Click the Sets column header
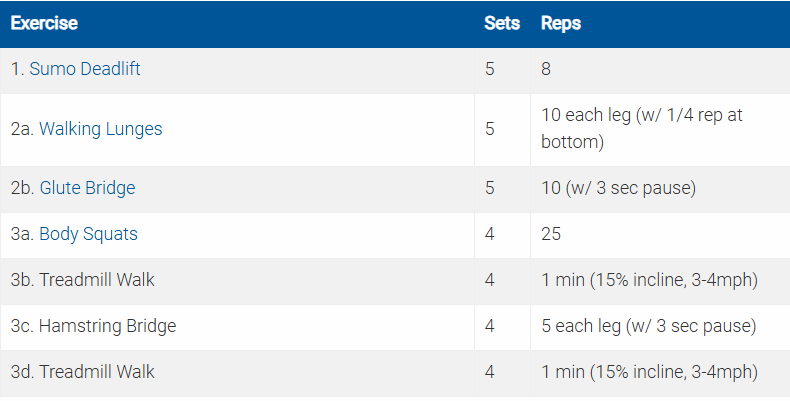 [x=501, y=23]
